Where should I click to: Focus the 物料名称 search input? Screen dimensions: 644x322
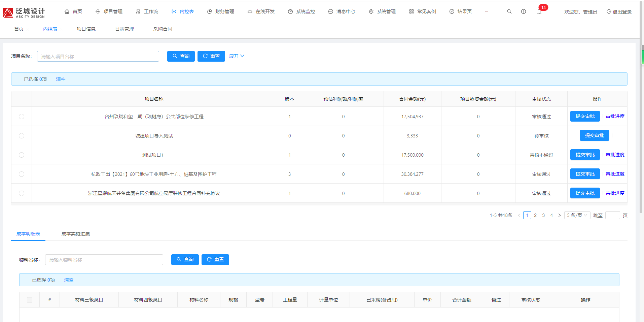coord(104,260)
